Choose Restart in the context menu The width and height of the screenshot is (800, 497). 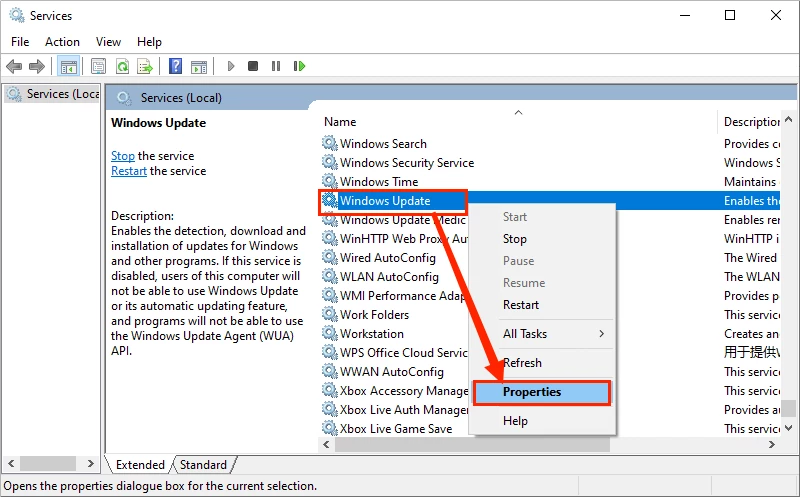[x=542, y=305]
